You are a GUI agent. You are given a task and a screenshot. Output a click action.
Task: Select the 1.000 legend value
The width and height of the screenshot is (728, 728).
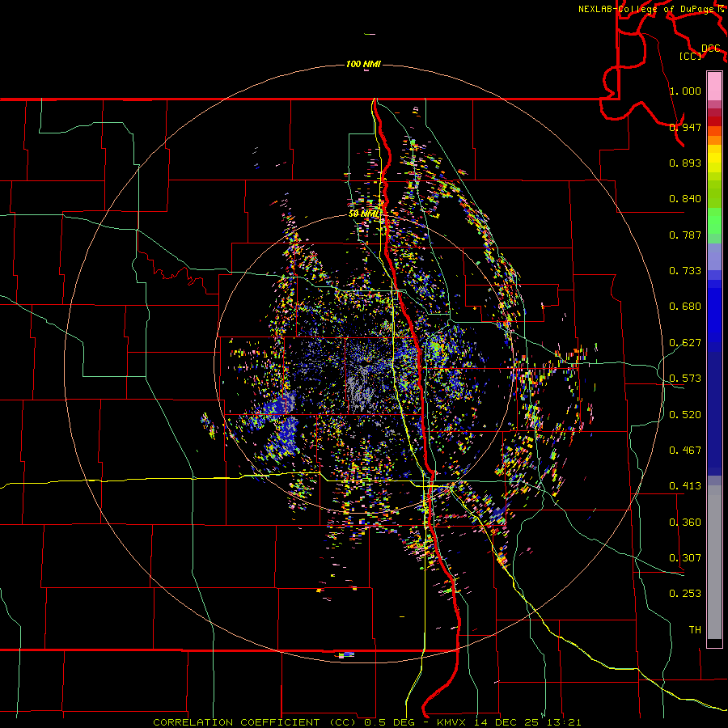685,91
